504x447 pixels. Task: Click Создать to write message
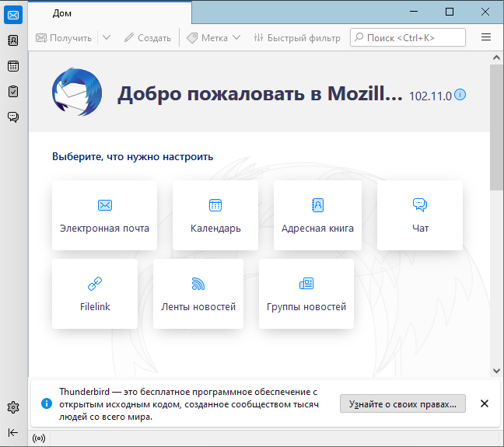click(148, 38)
